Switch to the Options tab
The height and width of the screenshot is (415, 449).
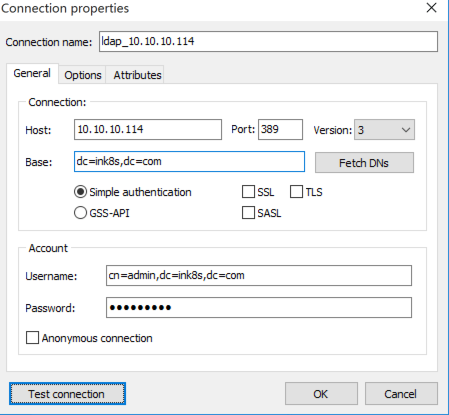click(x=83, y=75)
